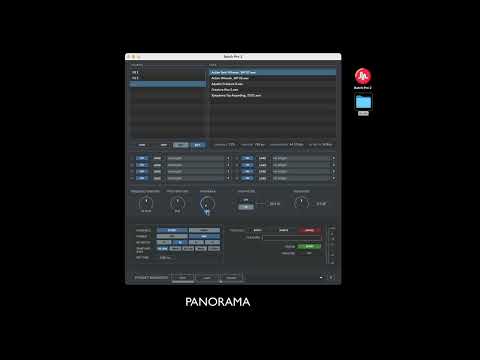Open the first right plugin slot dropdown arrow
Image resolution: width=480 pixels, height=360 pixels.
coord(333,158)
